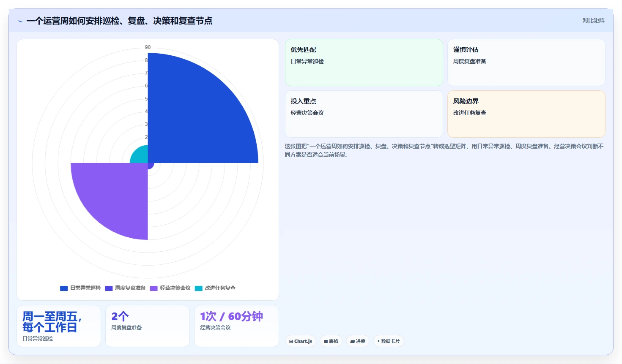
Task: Toggle the 日常异常巡检 legend color box
Action: pyautogui.click(x=64, y=288)
